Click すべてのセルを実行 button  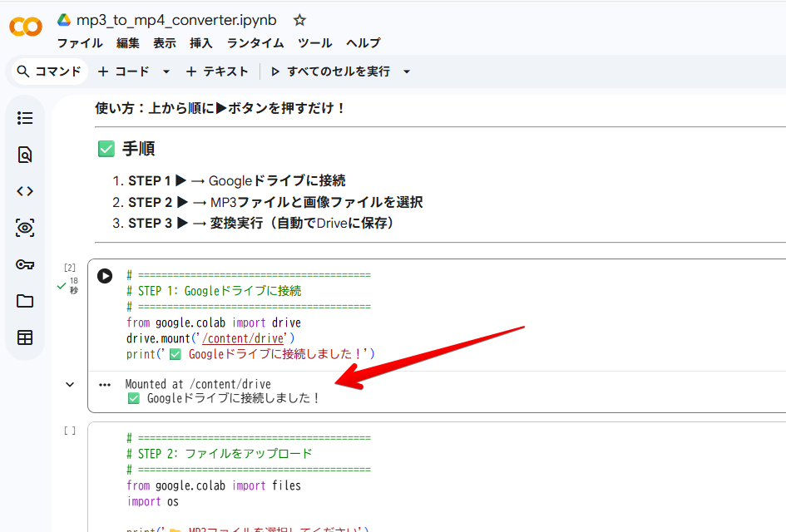pyautogui.click(x=331, y=71)
